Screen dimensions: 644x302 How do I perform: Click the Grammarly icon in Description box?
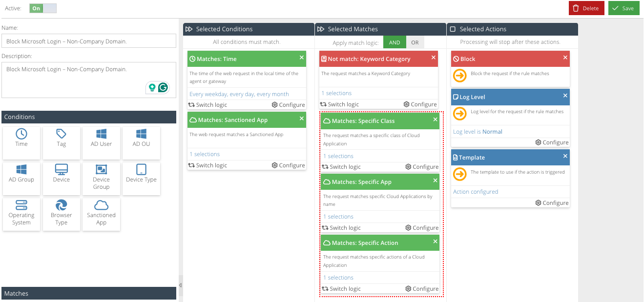coord(163,87)
